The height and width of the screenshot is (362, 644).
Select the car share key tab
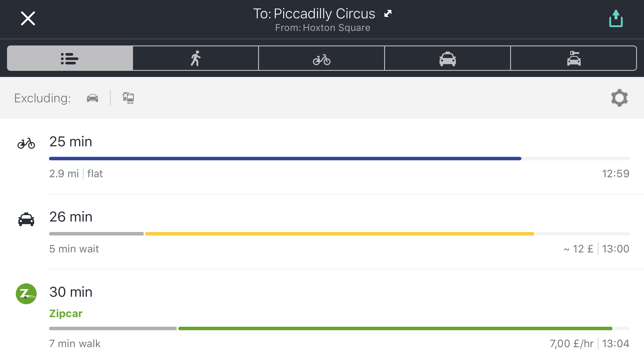573,58
